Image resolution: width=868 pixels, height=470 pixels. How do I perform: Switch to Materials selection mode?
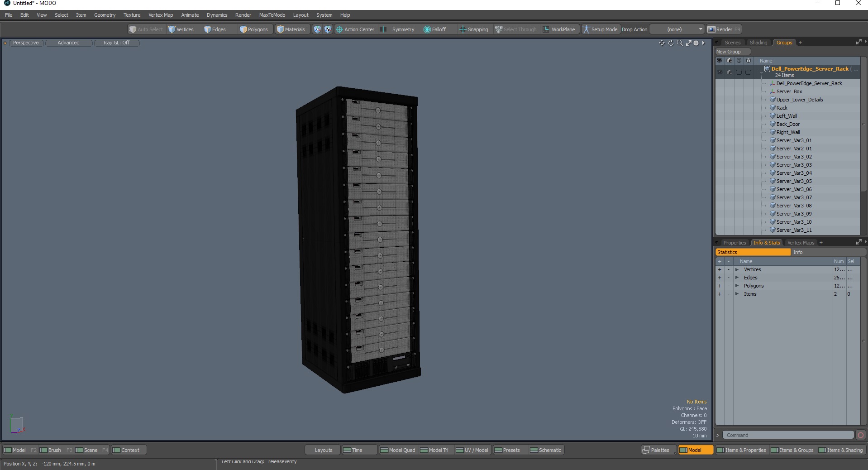291,29
